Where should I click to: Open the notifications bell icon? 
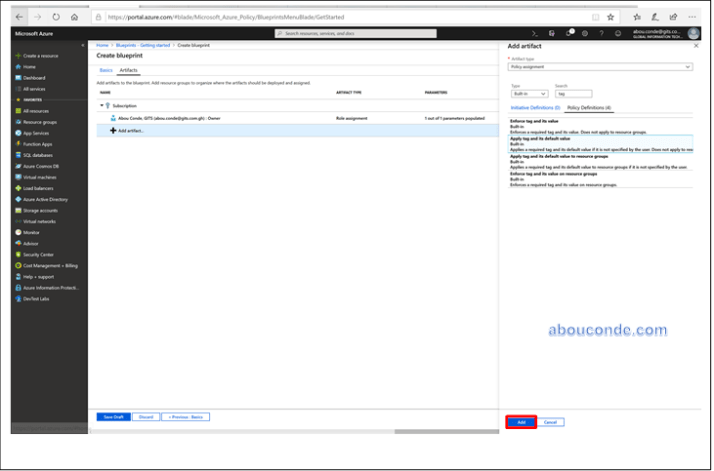pos(569,33)
